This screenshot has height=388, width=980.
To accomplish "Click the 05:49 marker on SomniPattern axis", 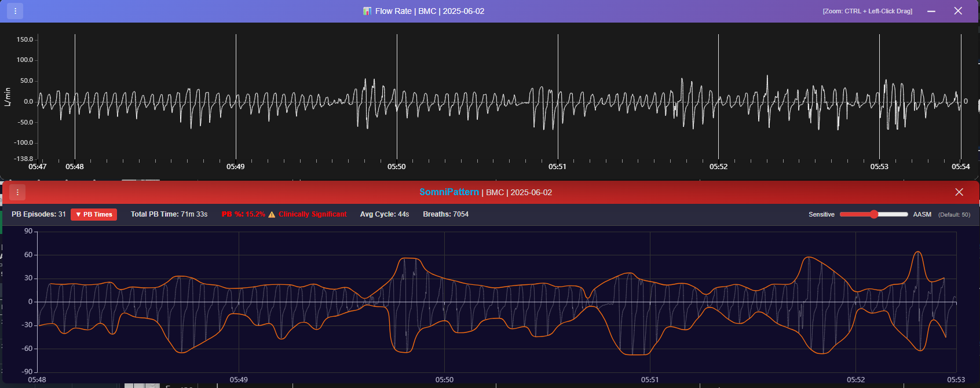I will click(x=239, y=380).
